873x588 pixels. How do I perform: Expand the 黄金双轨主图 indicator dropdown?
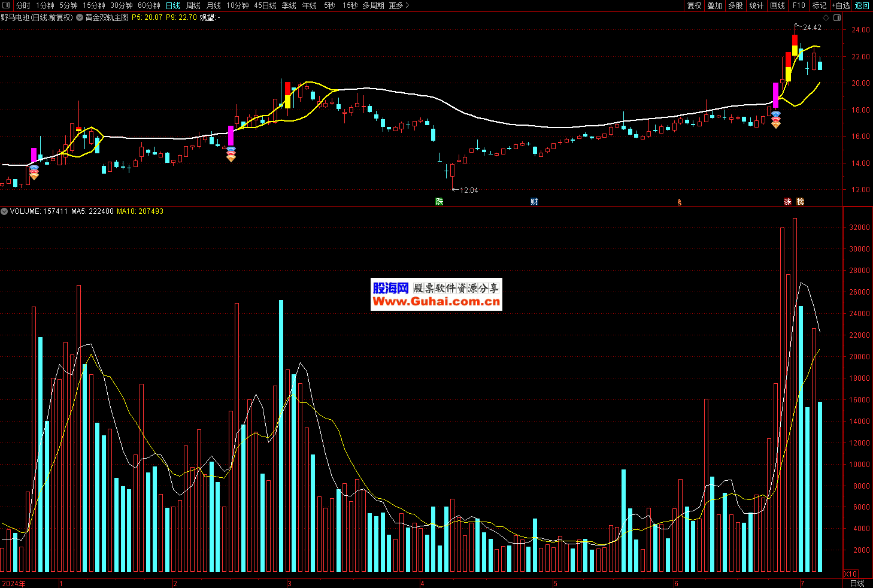[x=80, y=17]
